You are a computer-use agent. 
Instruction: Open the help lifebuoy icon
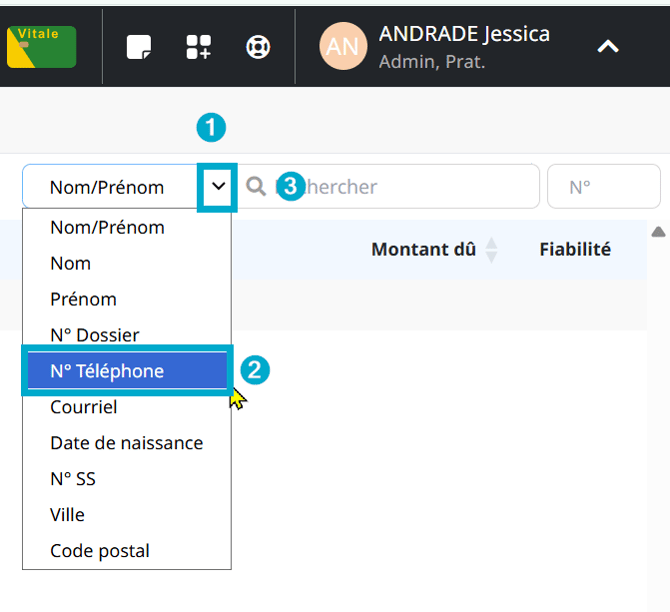point(258,47)
